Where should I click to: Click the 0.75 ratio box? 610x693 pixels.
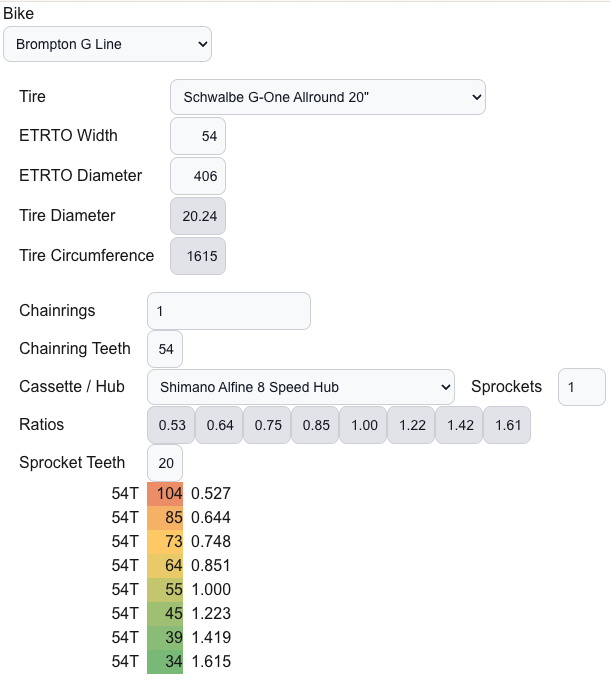pos(267,425)
